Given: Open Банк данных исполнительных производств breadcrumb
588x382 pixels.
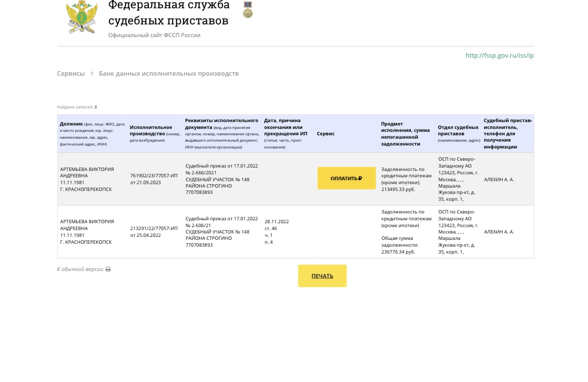Looking at the screenshot, I should coord(169,73).
